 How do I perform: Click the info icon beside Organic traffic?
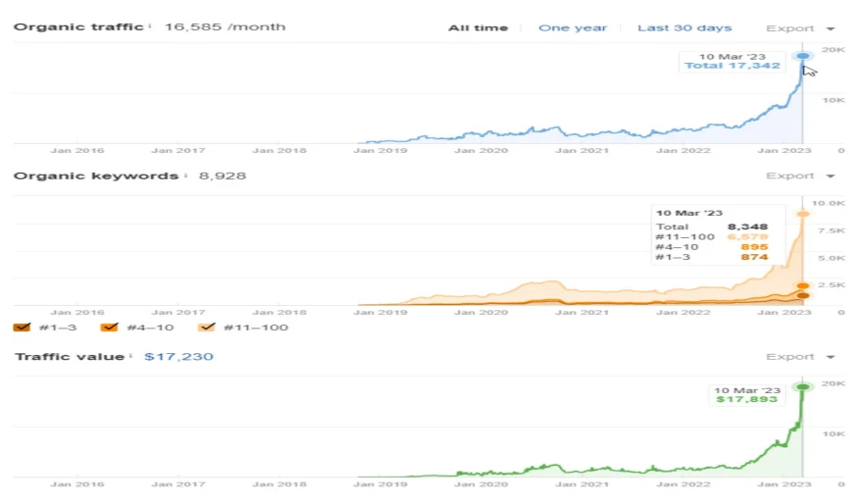pos(150,26)
